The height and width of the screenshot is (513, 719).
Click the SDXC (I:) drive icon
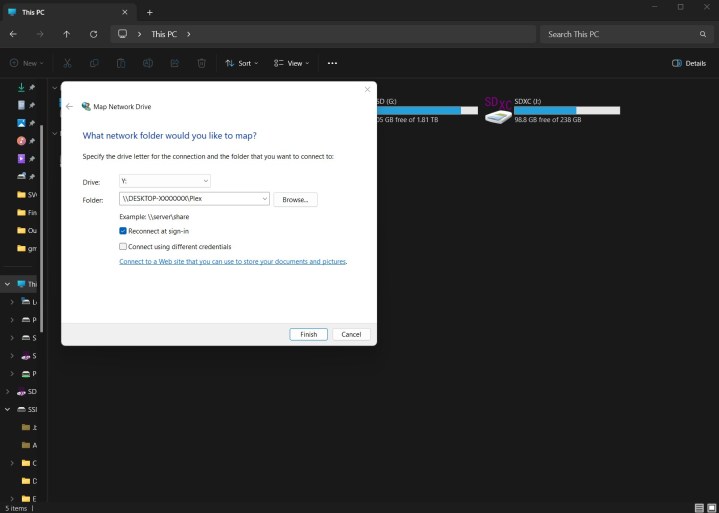(x=498, y=111)
